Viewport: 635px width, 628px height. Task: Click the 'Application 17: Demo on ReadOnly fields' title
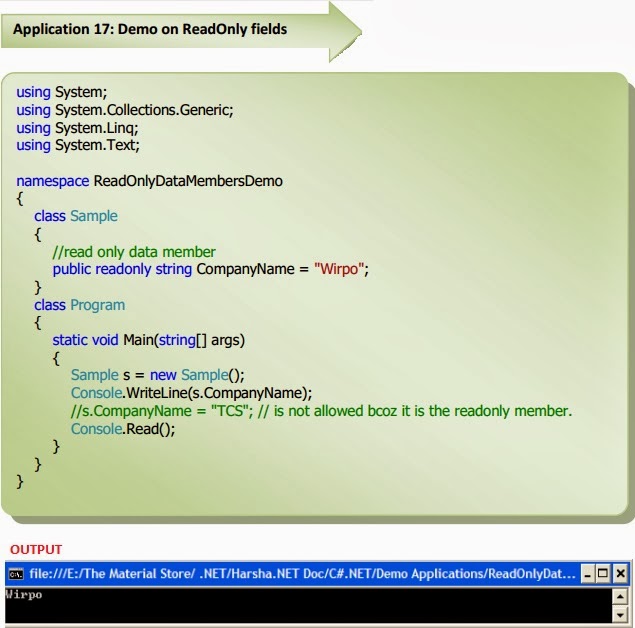click(x=150, y=29)
